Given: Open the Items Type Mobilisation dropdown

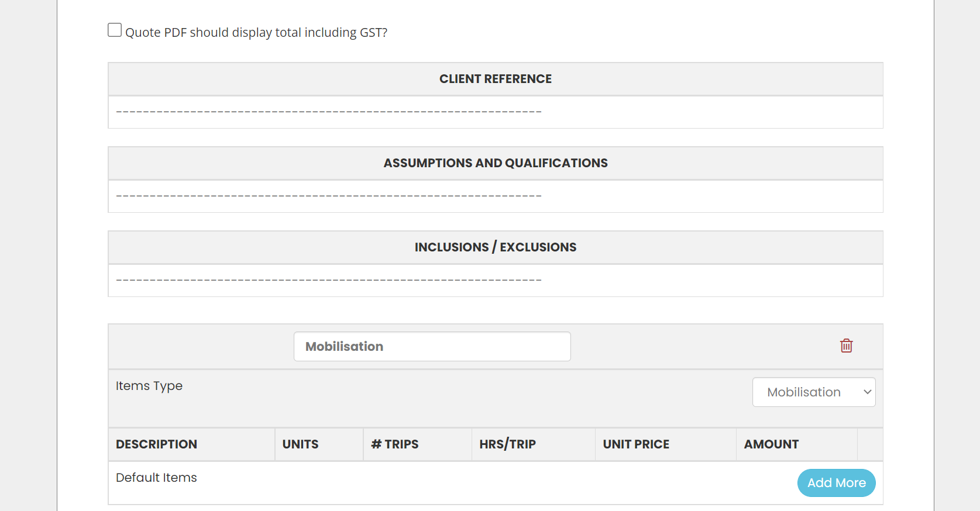Looking at the screenshot, I should [x=814, y=392].
